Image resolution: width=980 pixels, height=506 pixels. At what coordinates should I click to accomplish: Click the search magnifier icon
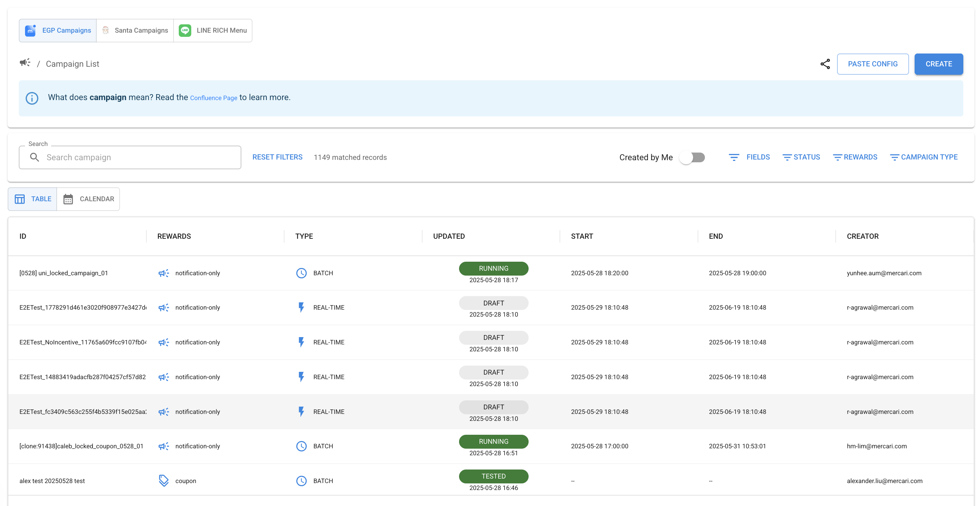click(35, 157)
